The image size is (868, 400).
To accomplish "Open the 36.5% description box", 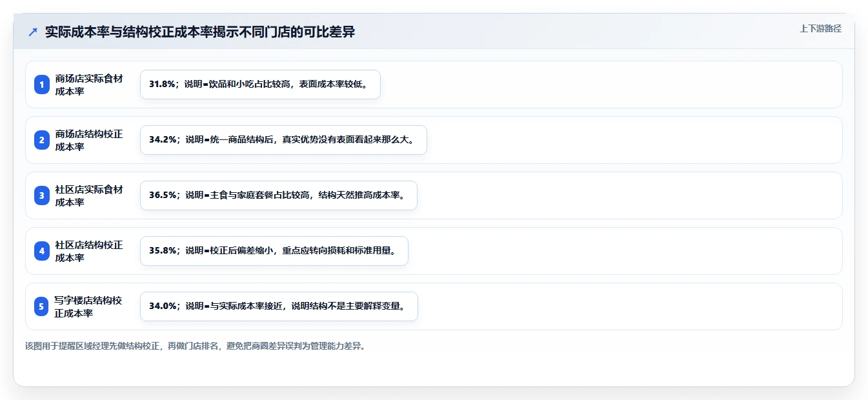I will click(x=279, y=195).
